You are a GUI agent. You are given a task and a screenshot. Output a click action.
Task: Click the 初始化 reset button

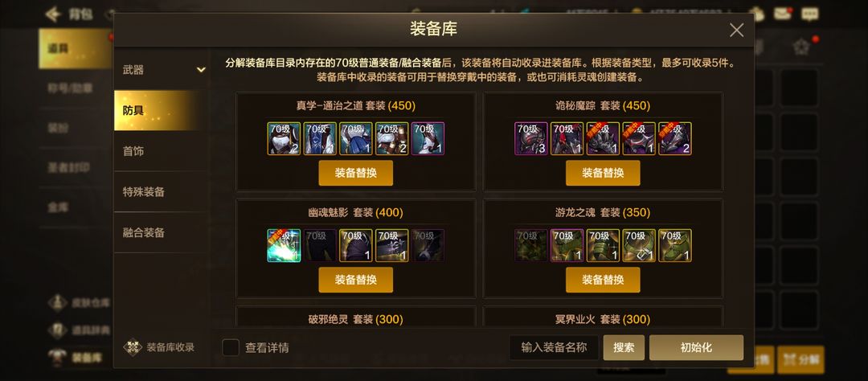click(696, 348)
